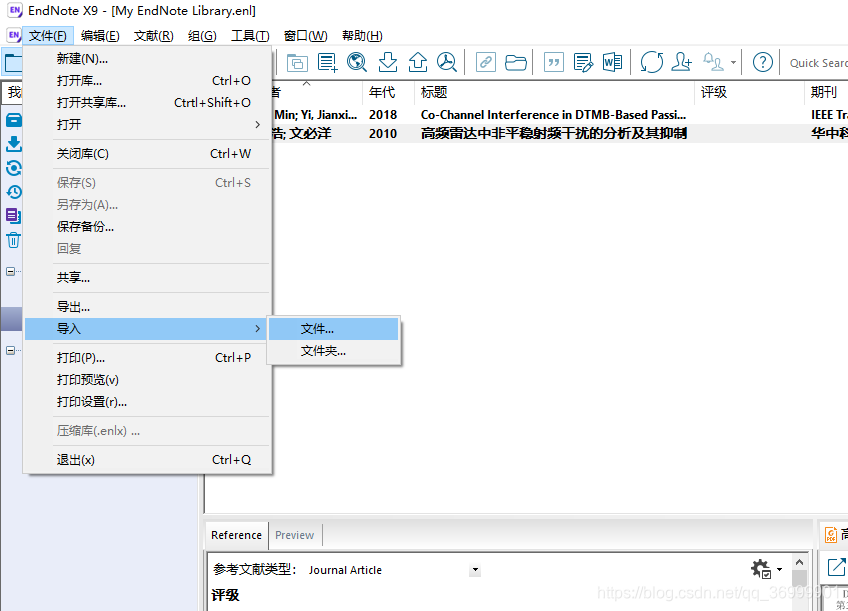Choose 文件... in the import submenu
This screenshot has height=611, width=848.
[x=334, y=329]
